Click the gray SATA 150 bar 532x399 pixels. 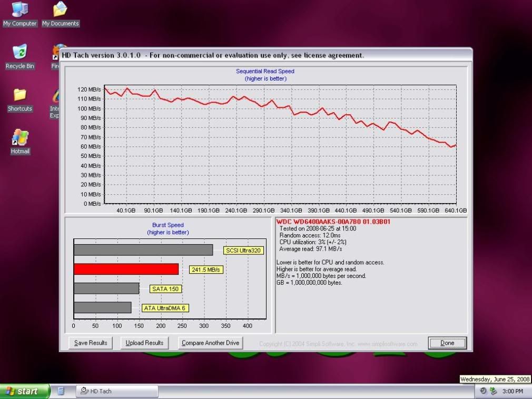tap(106, 288)
